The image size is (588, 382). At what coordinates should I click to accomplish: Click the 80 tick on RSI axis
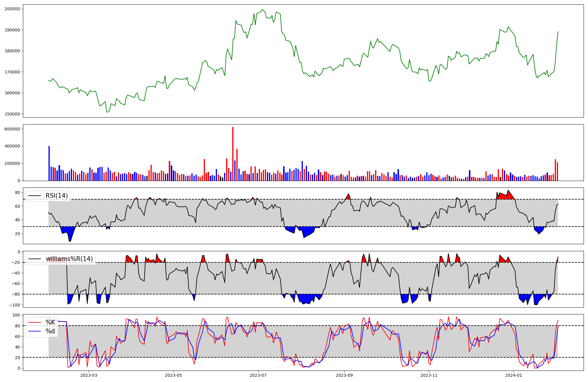click(x=18, y=193)
